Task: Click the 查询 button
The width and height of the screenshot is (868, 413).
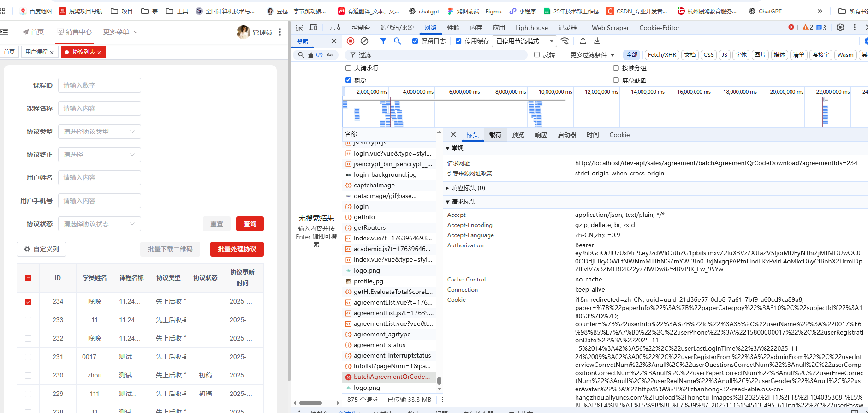Action: tap(250, 224)
